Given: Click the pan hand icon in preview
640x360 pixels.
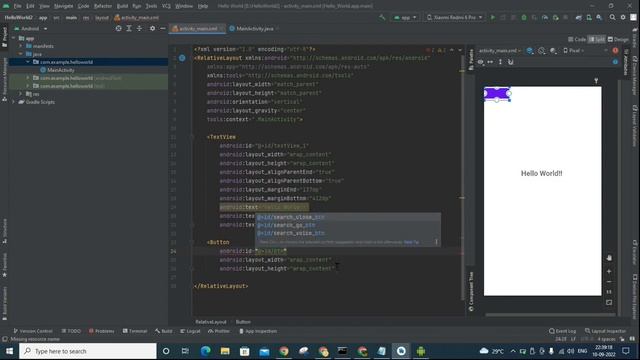Looking at the screenshot, I should pyautogui.click(x=609, y=258).
